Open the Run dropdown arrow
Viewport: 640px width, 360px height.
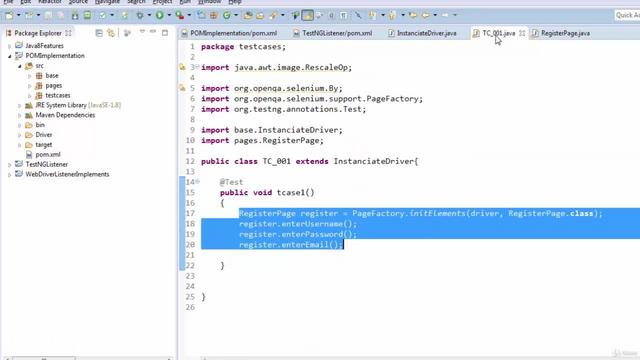coord(169,16)
